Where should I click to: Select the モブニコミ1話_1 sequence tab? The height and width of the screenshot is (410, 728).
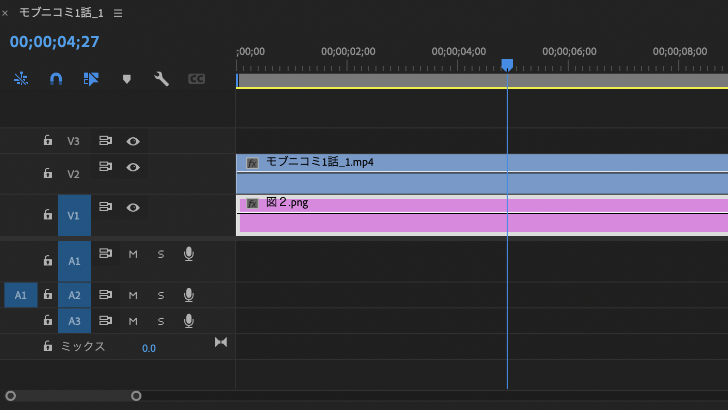(61, 13)
